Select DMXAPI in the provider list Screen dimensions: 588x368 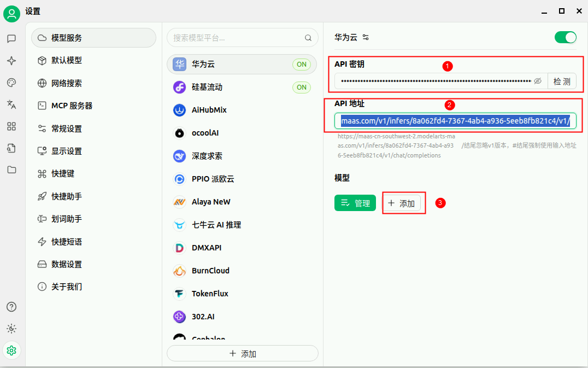242,248
